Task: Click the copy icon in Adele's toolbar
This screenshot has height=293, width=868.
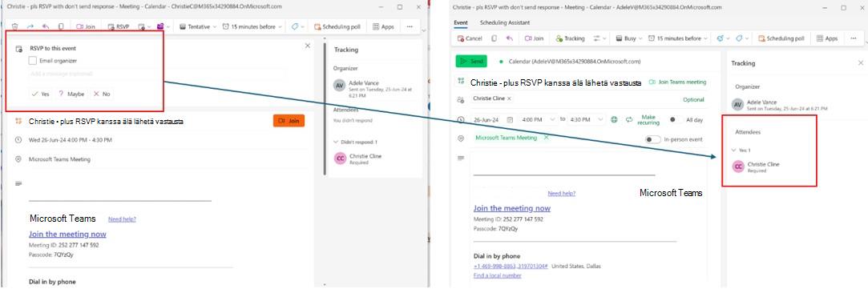Action: click(494, 38)
